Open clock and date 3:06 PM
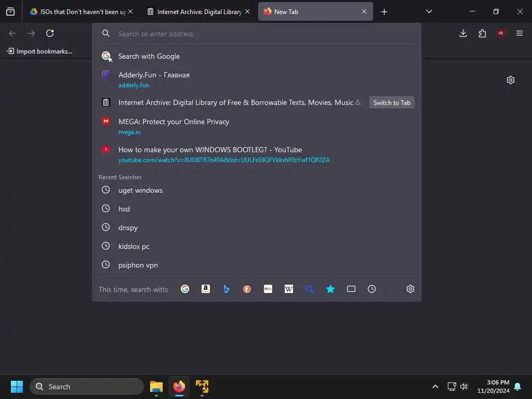The height and width of the screenshot is (399, 532). [494, 387]
